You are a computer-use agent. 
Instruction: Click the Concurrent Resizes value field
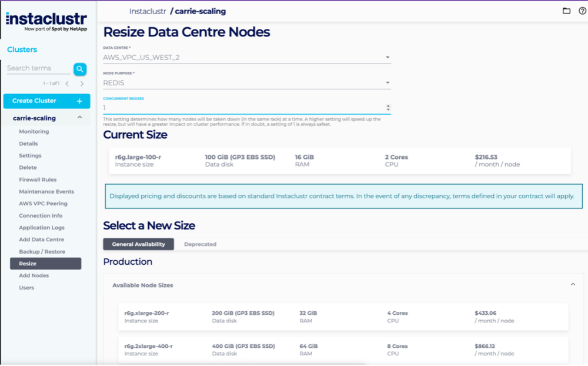(x=235, y=107)
